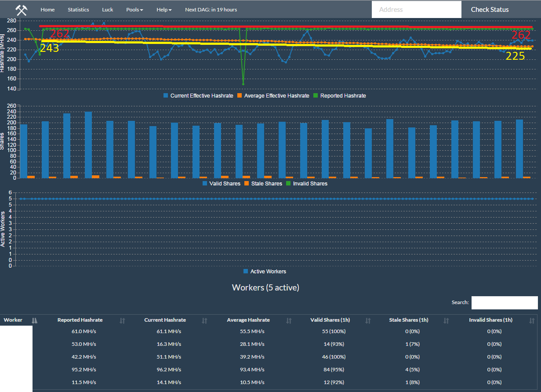Click the pickaxe logo icon
541x392 pixels.
21,10
